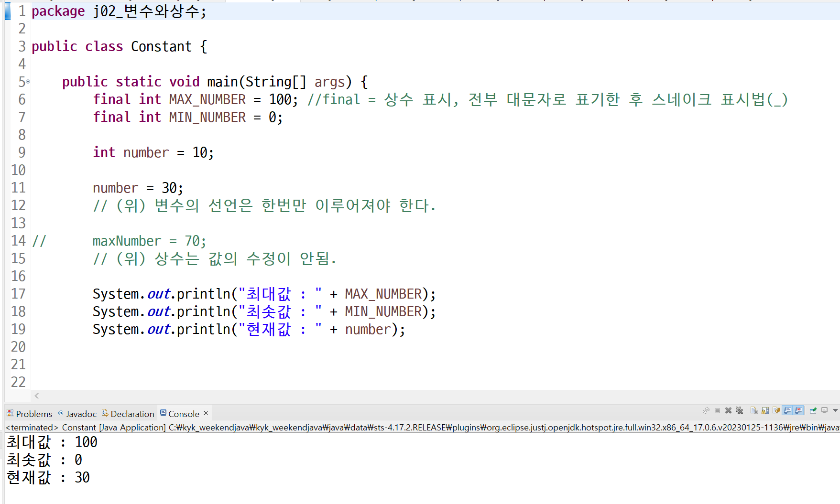Screen dimensions: 840x504
Task: Click console output '최솟값 : 0'
Action: click(44, 460)
